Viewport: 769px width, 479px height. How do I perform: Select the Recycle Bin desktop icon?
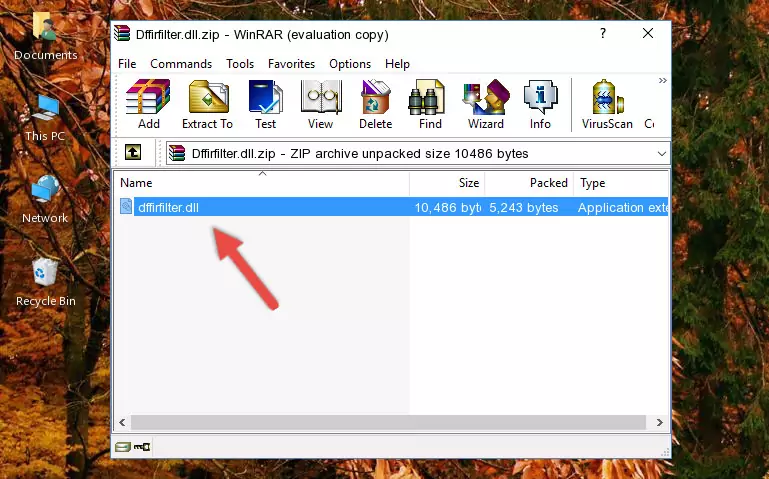[x=46, y=282]
